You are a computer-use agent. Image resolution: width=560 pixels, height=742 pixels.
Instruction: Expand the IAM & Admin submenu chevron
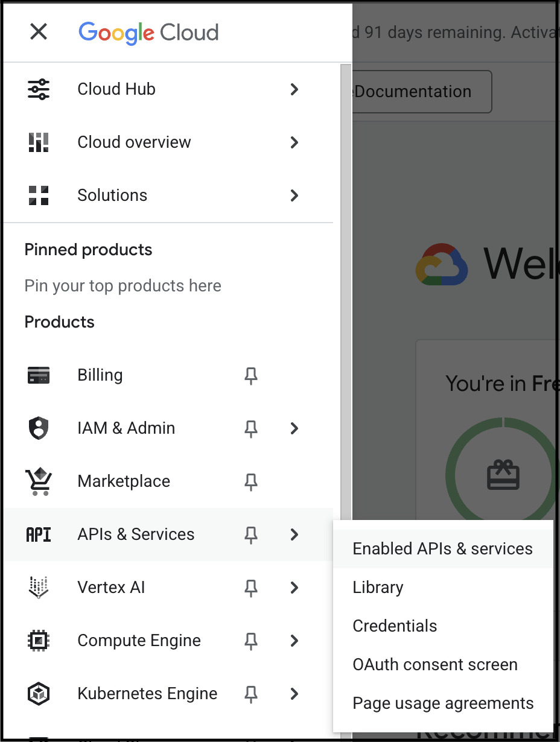coord(294,428)
